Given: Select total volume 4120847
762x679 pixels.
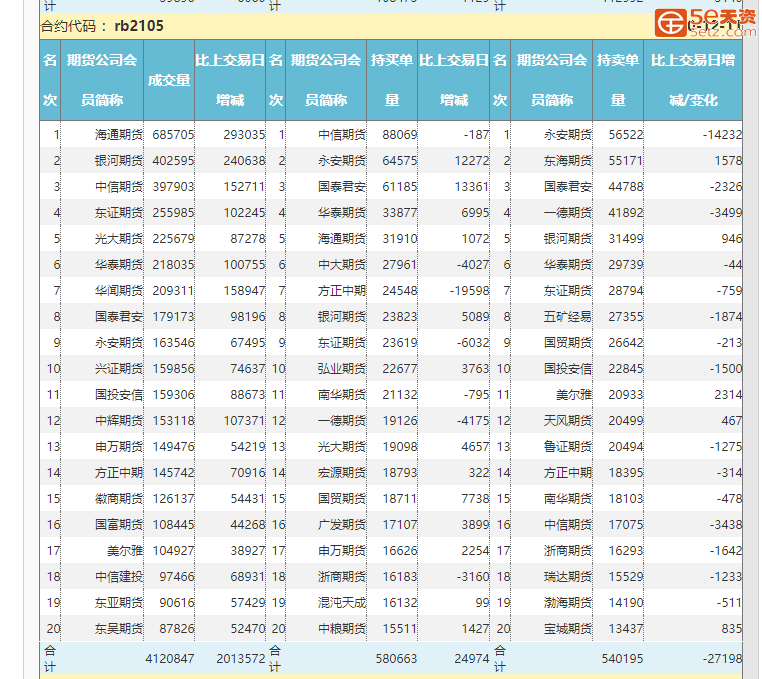Looking at the screenshot, I should click(x=170, y=659).
